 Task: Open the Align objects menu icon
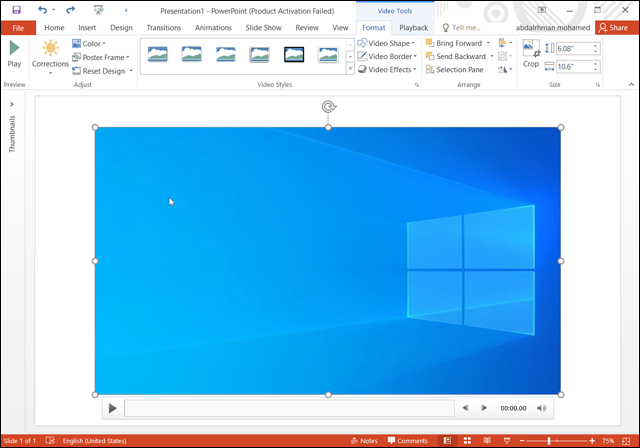click(x=505, y=43)
